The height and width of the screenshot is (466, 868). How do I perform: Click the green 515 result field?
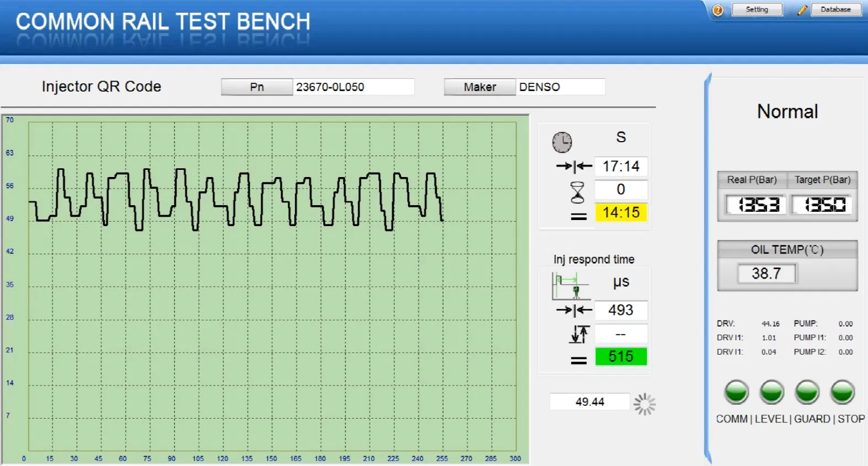click(x=621, y=356)
